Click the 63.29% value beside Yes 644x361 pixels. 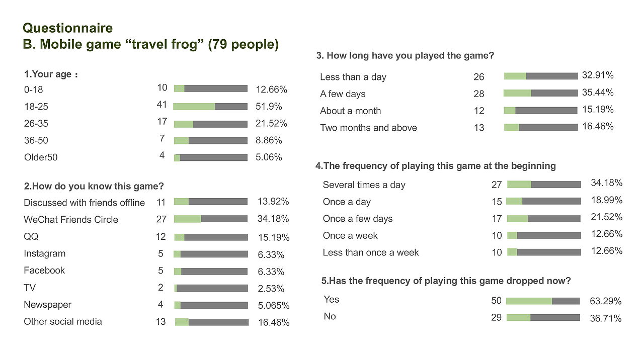coord(605,301)
